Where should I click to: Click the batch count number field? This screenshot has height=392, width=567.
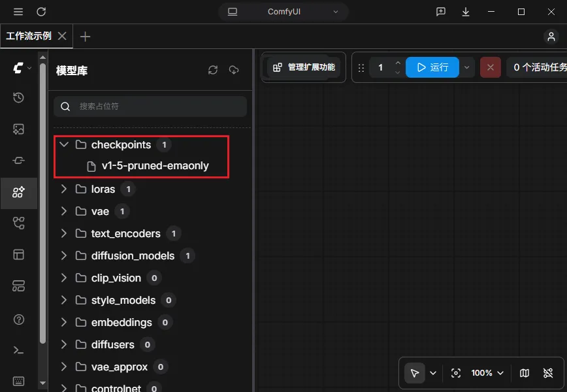(380, 67)
